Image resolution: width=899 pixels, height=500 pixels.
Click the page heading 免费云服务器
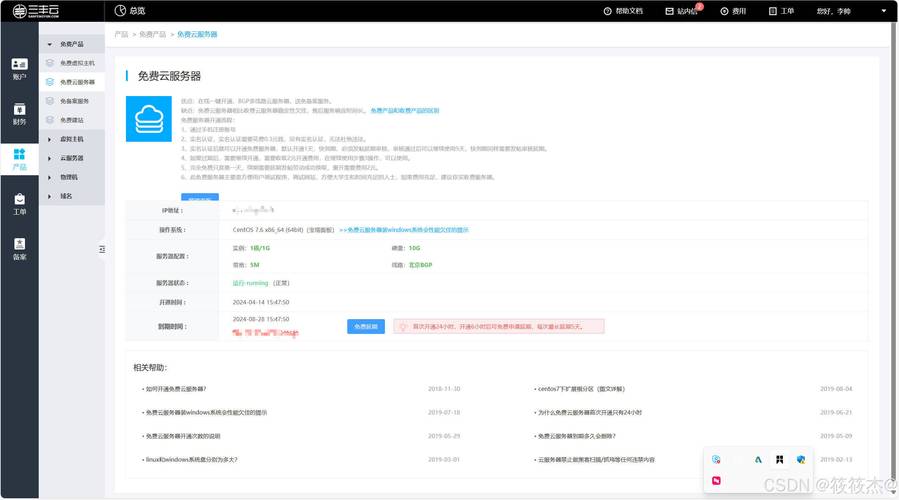pyautogui.click(x=169, y=76)
